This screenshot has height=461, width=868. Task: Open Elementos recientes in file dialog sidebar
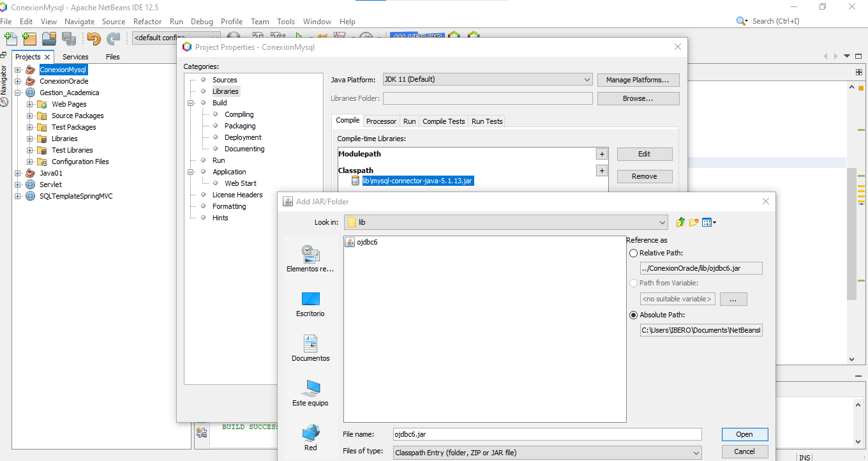(311, 259)
